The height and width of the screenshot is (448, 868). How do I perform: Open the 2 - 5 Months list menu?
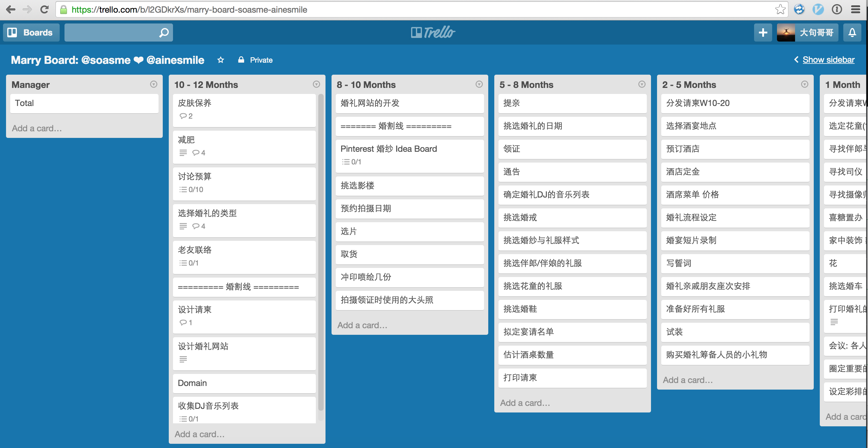[x=805, y=84]
